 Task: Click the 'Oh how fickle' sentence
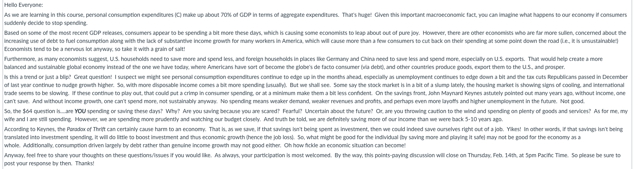click(345, 145)
